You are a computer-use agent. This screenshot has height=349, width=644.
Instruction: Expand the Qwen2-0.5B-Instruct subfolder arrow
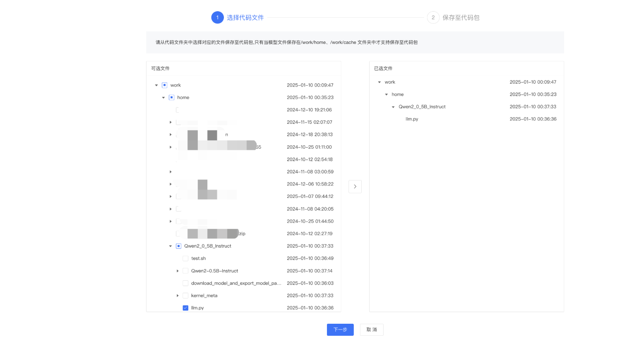(x=178, y=271)
